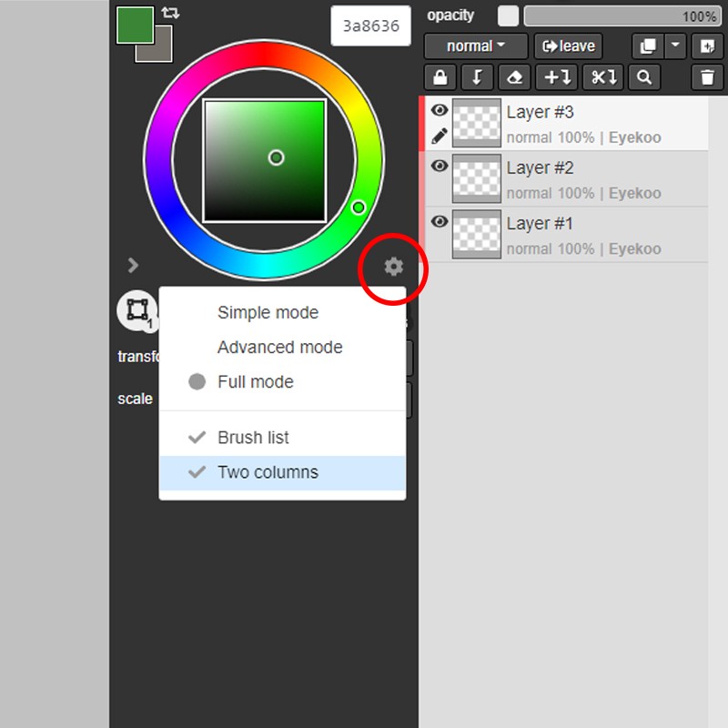Uncheck the Two columns option
Screen dimensions: 728x728
268,472
